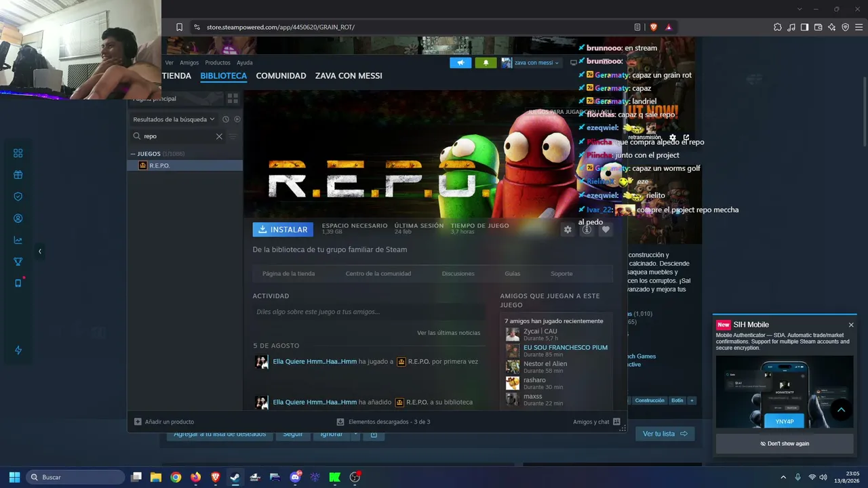Open the browser hamburger menu

click(x=859, y=27)
